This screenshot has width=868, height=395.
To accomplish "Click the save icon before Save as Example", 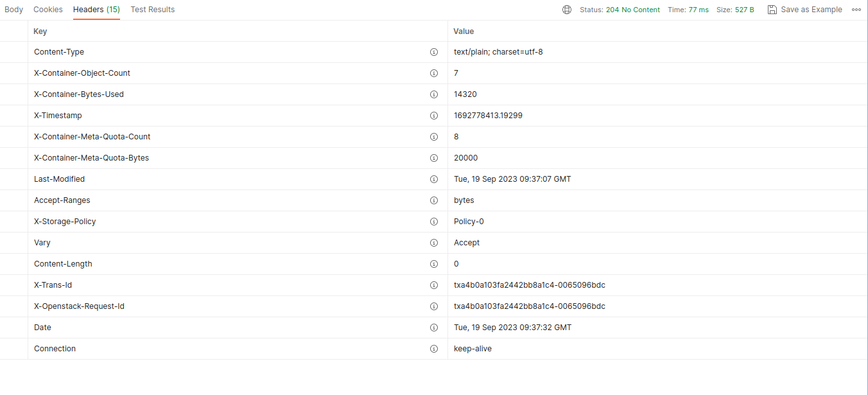I will coord(772,10).
